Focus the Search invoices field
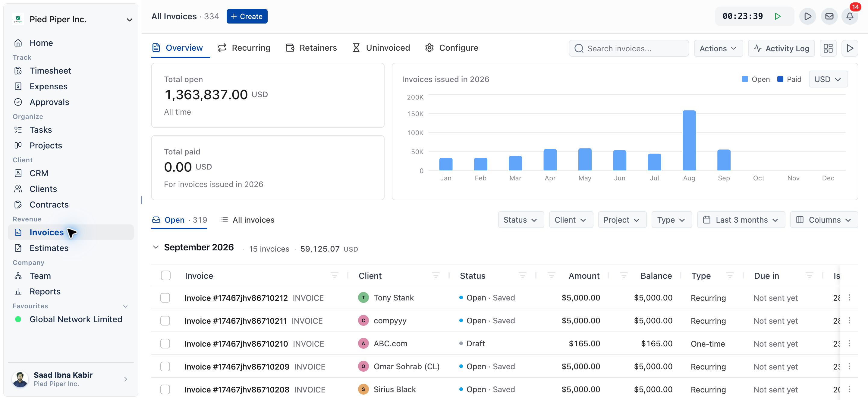The width and height of the screenshot is (868, 400). (628, 48)
